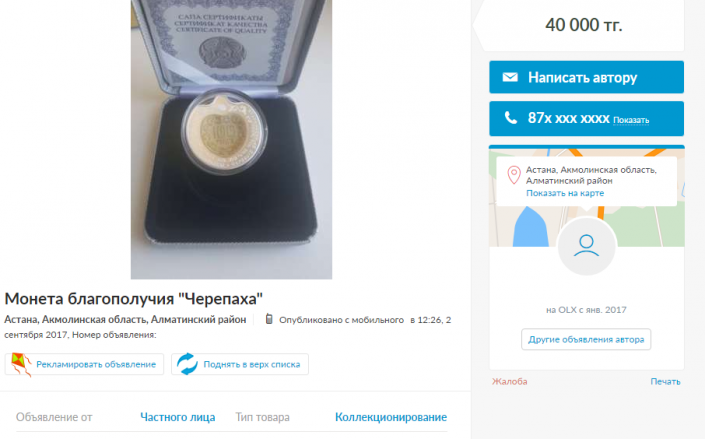The height and width of the screenshot is (439, 705).
Task: Click the mobile phone icon near publication info
Action: pyautogui.click(x=269, y=319)
